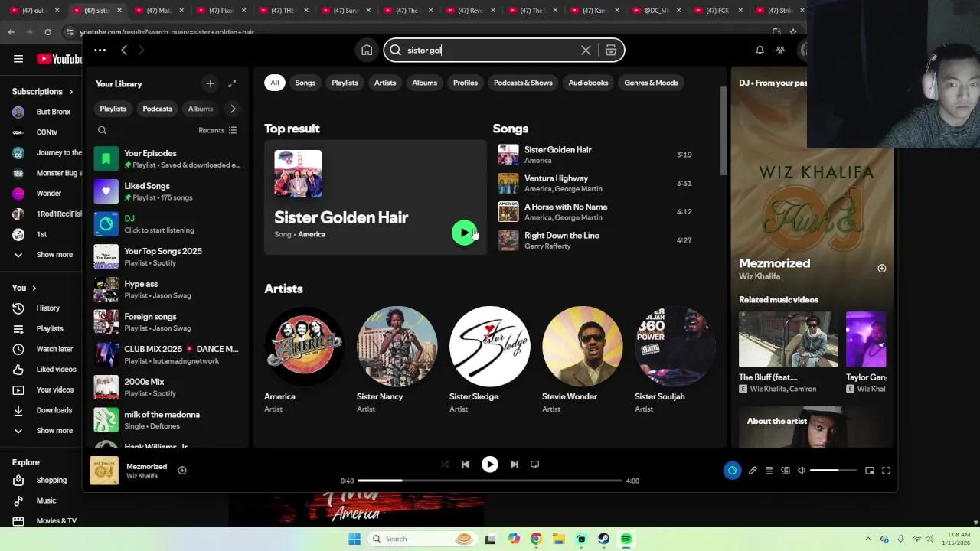Click in the Spotify search input
Viewport: 980px width, 551px height.
point(490,51)
